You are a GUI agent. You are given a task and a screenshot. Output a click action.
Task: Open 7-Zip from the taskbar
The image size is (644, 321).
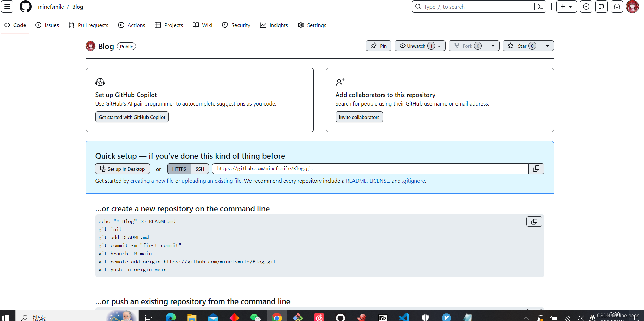pos(383,318)
